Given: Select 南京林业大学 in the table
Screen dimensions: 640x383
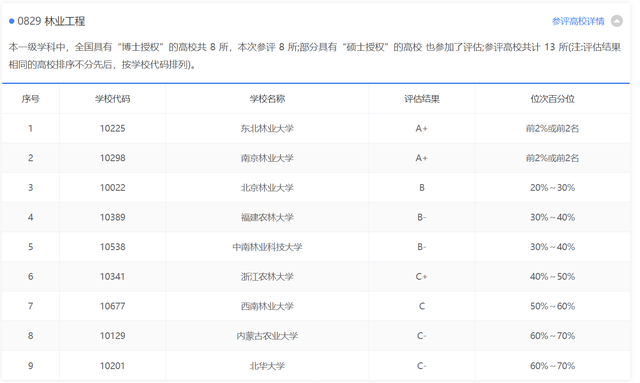Looking at the screenshot, I should click(267, 158).
